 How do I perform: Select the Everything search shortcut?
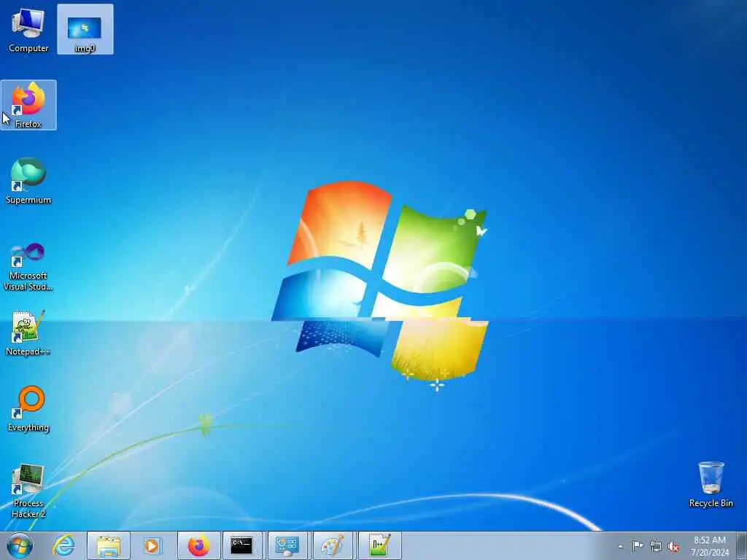[x=28, y=408]
